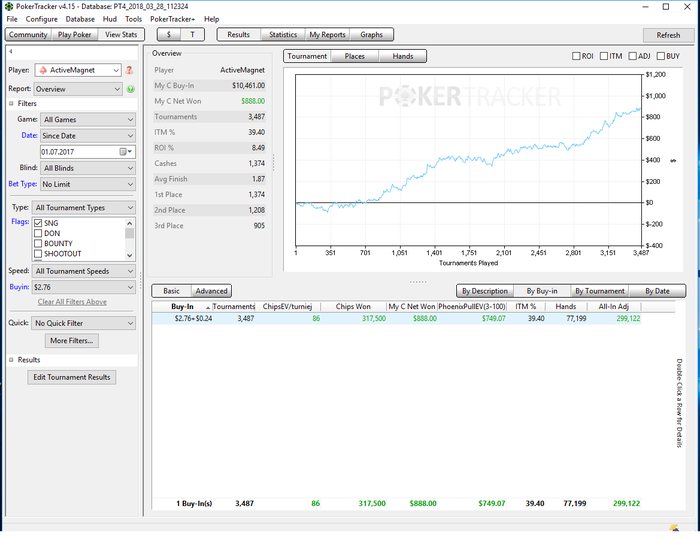700x539 pixels.
Task: Click the green report status icon
Action: tap(130, 89)
